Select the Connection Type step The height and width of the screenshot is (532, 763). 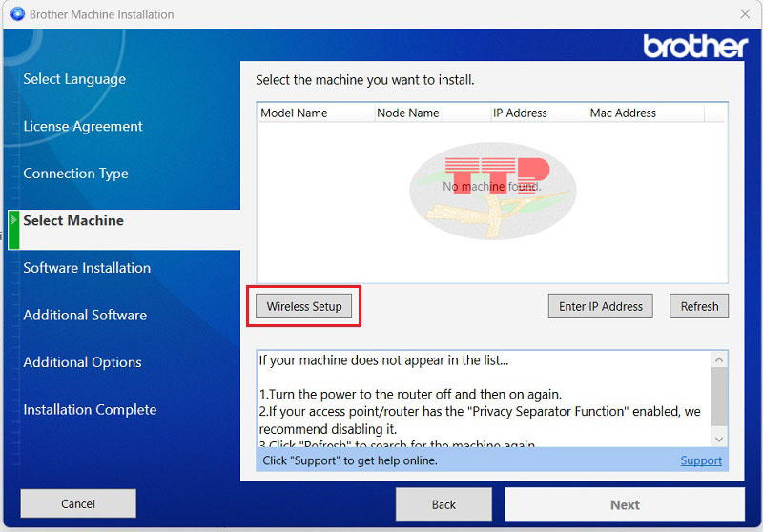click(75, 174)
